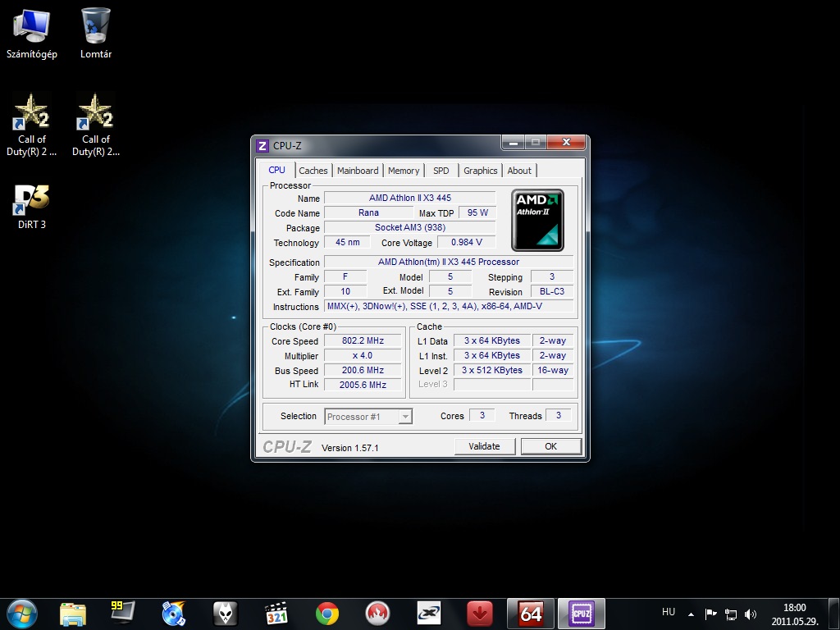Switch to the Memory tab
This screenshot has height=630, width=840.
[404, 171]
